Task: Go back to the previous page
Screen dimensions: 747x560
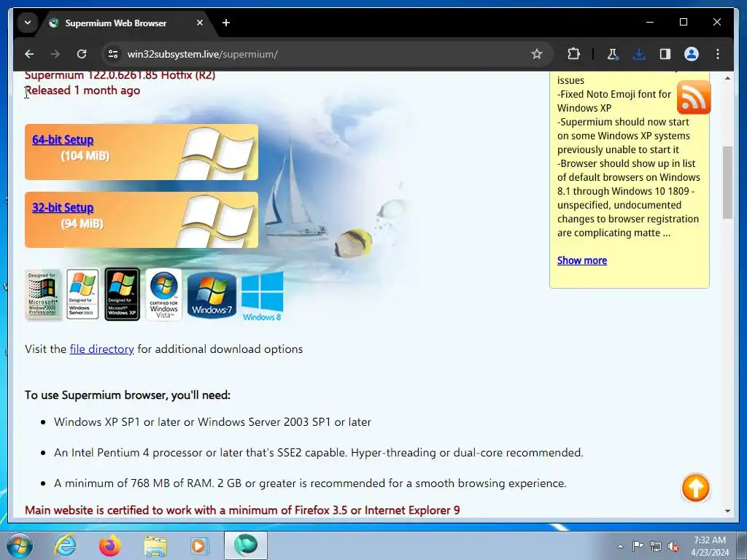Action: pyautogui.click(x=29, y=54)
